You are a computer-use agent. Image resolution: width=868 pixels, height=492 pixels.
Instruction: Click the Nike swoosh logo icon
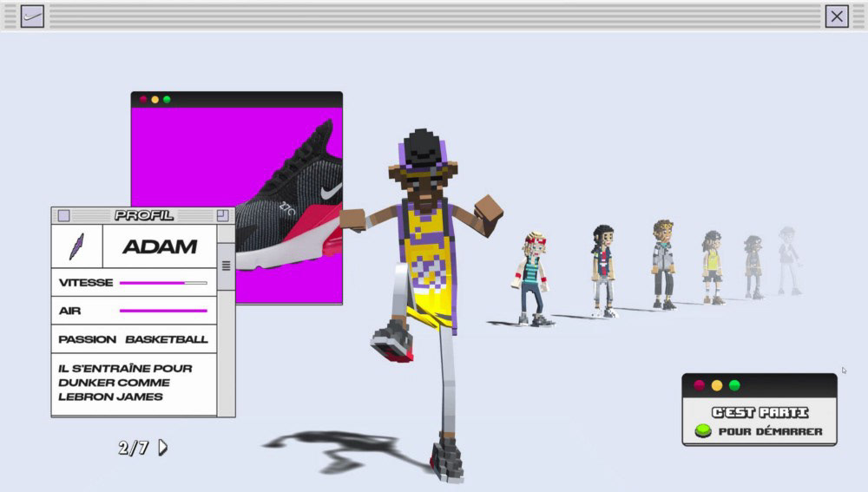point(32,16)
